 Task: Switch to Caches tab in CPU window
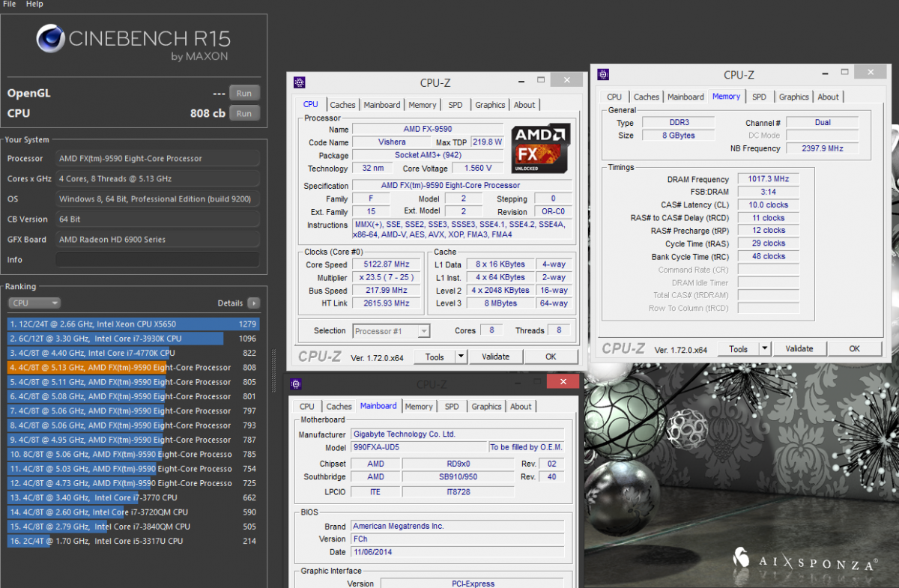[343, 105]
